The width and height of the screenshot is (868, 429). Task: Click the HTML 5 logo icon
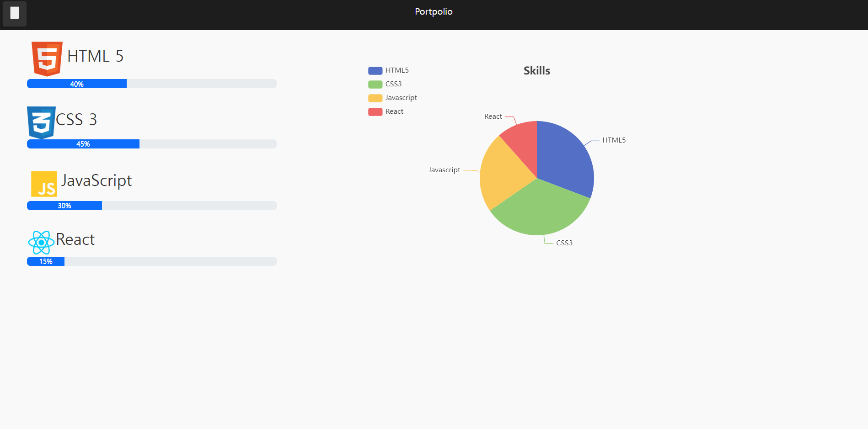click(x=46, y=57)
